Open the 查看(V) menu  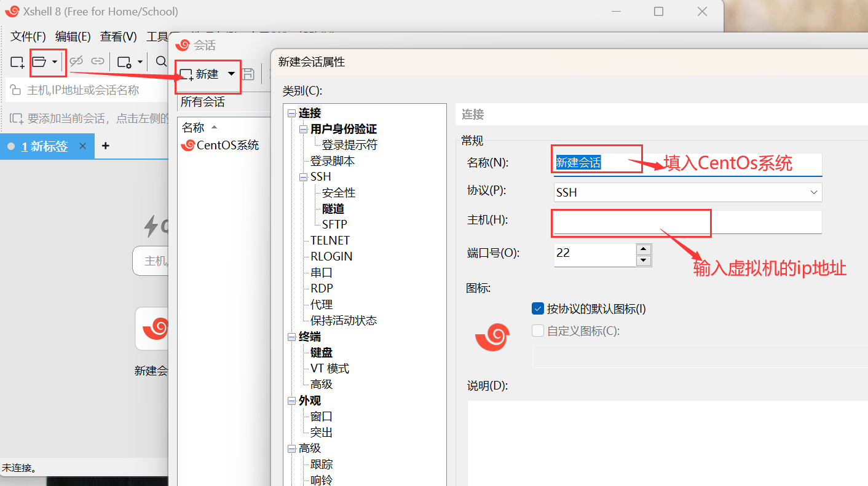coord(119,36)
